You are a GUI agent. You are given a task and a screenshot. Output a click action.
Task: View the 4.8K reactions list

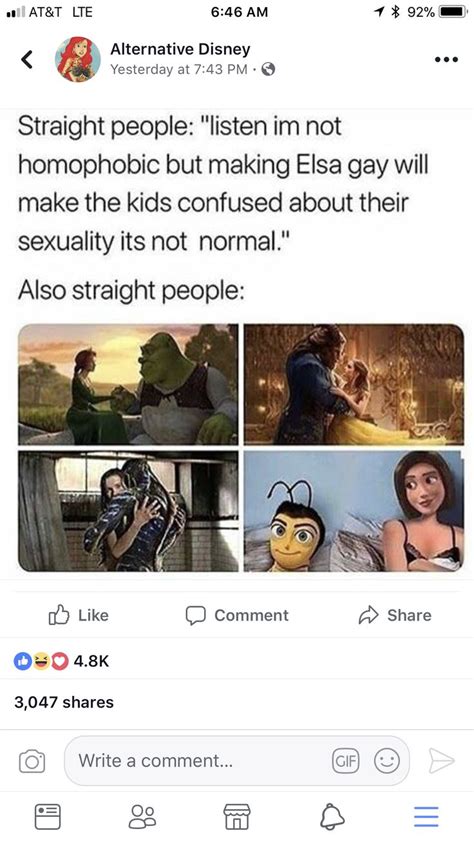61,661
